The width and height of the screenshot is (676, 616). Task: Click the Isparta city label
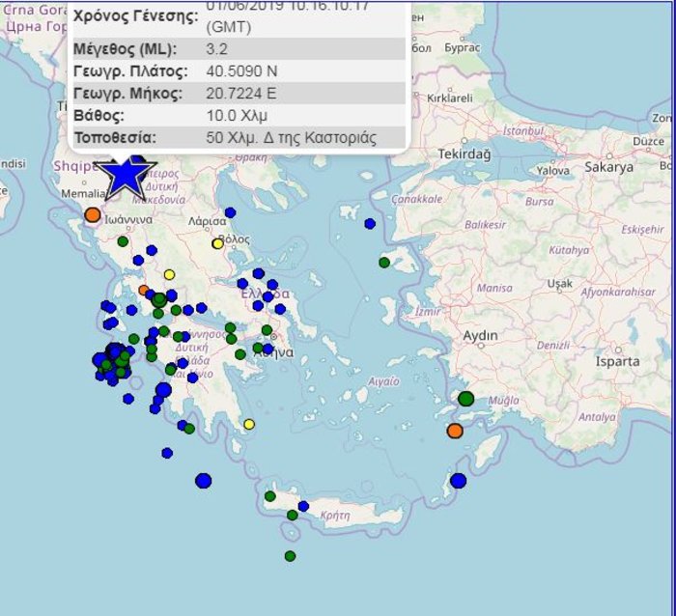click(617, 361)
